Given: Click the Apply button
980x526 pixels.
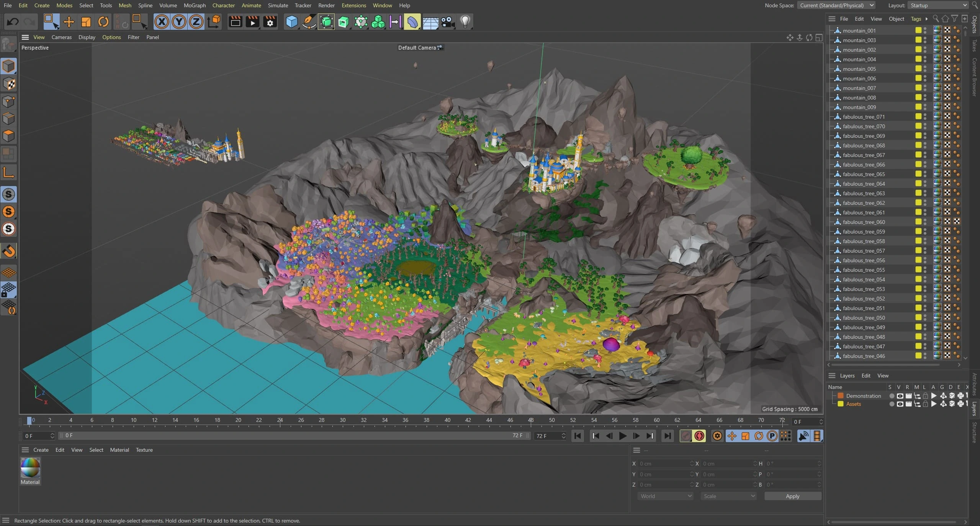Looking at the screenshot, I should point(792,496).
